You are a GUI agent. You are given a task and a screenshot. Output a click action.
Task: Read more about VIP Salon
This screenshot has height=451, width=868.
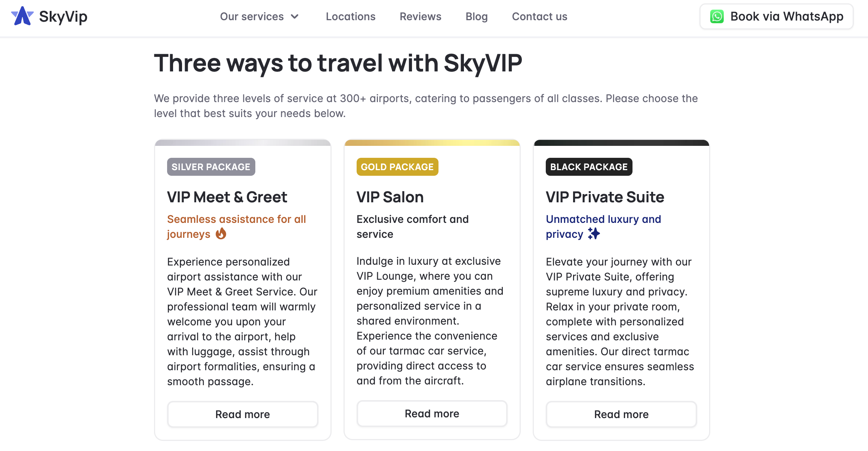coord(432,413)
